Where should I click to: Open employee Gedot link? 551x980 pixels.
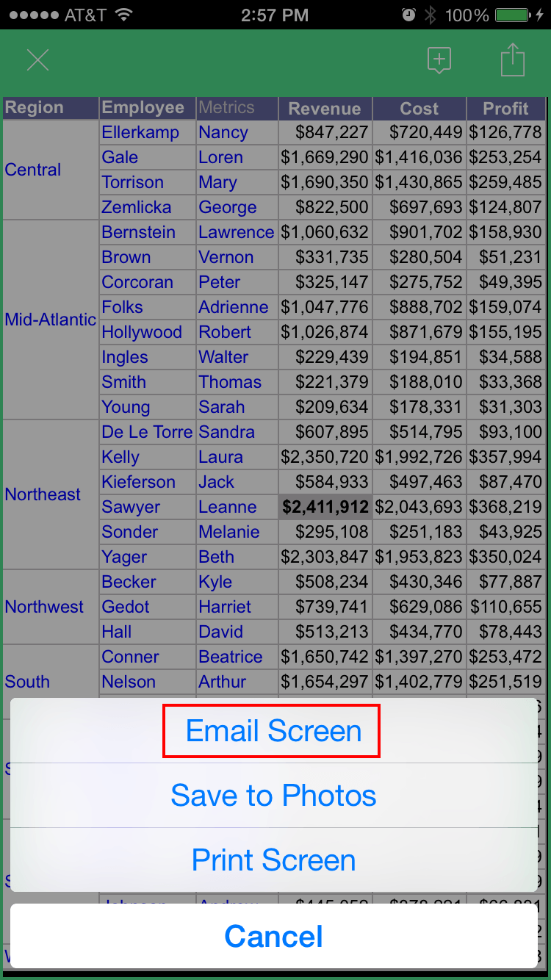click(x=126, y=607)
